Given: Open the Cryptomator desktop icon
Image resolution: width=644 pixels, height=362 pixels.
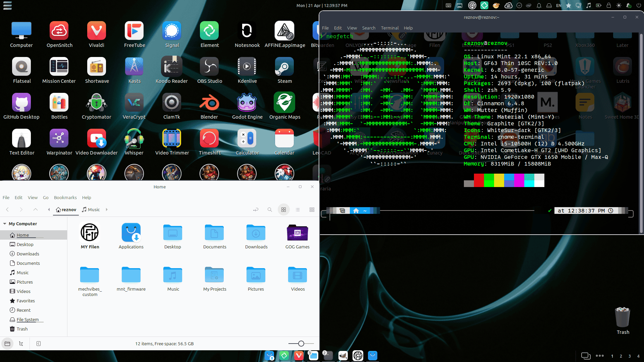Looking at the screenshot, I should tap(97, 106).
